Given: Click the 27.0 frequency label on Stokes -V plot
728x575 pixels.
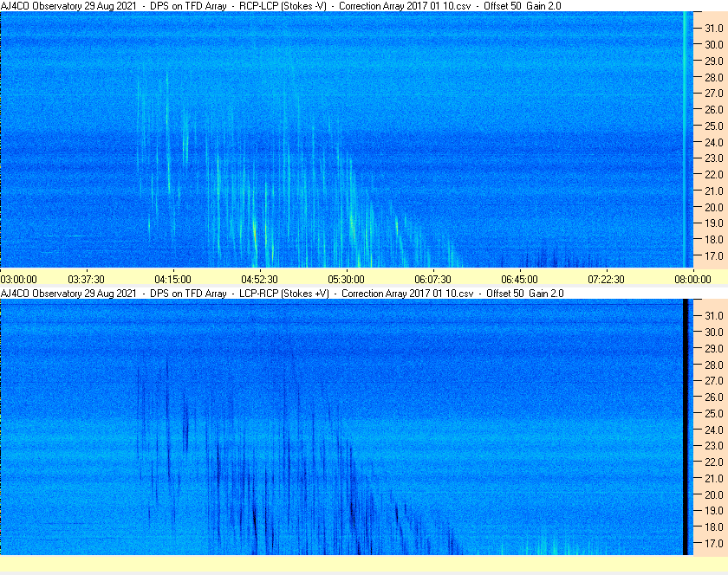Looking at the screenshot, I should [x=714, y=94].
